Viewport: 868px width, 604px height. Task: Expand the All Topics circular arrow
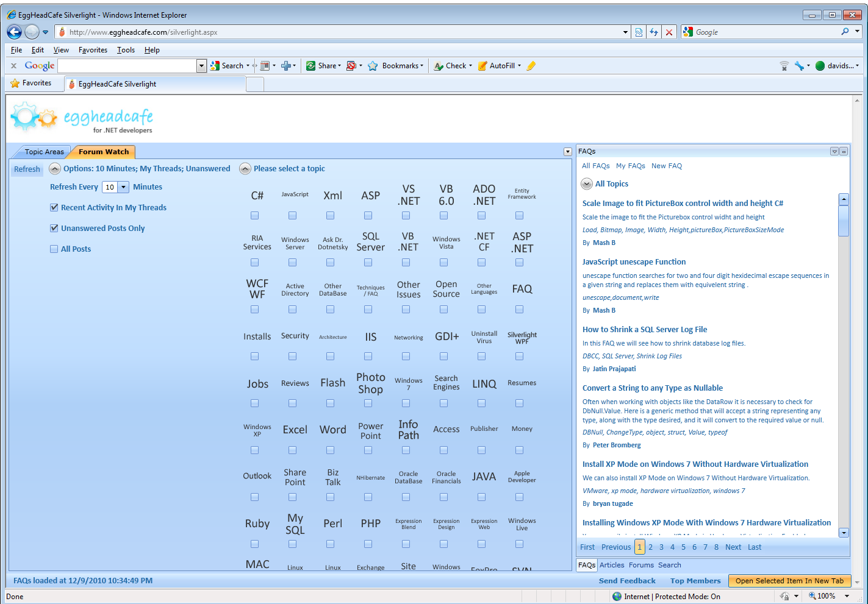pyautogui.click(x=587, y=184)
